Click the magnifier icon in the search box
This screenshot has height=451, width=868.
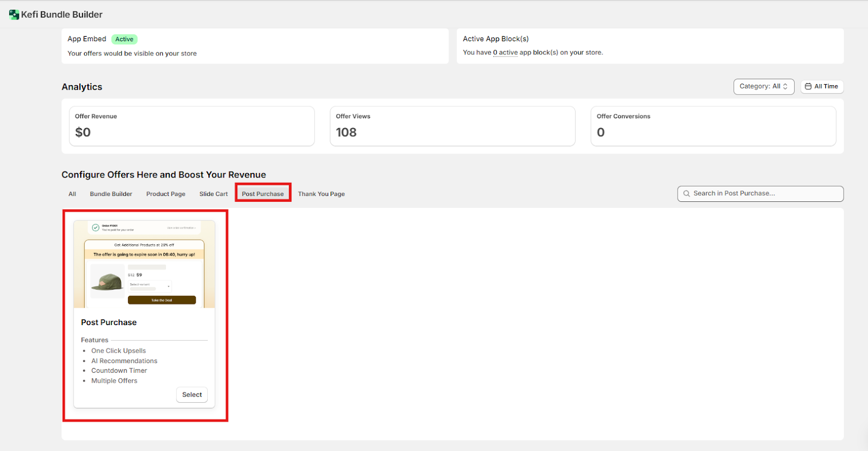[x=686, y=194]
